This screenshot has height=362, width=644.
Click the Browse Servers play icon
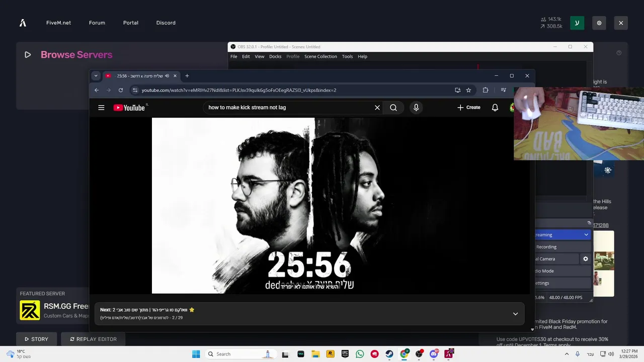coord(28,55)
